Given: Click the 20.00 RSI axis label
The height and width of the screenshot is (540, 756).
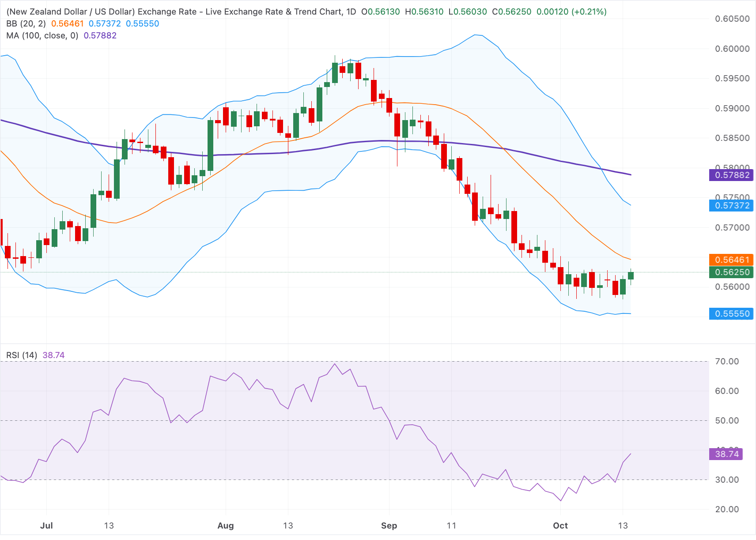Looking at the screenshot, I should (727, 509).
